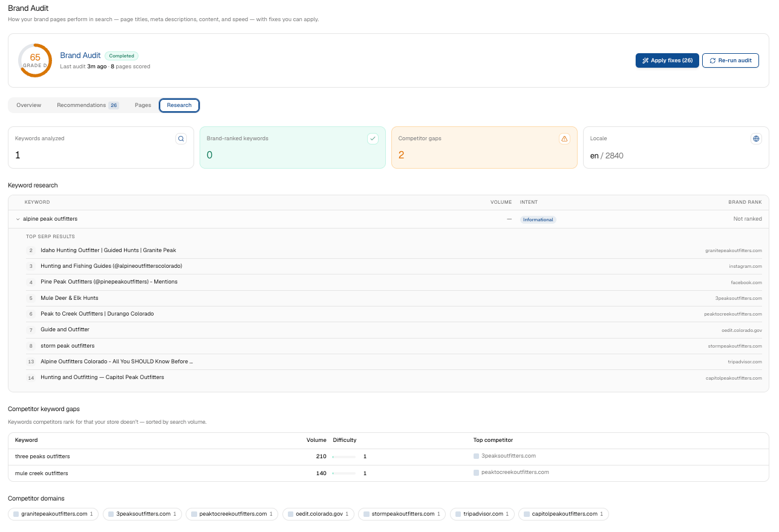Open the Recommendations tab
This screenshot has height=532, width=779.
coord(88,105)
